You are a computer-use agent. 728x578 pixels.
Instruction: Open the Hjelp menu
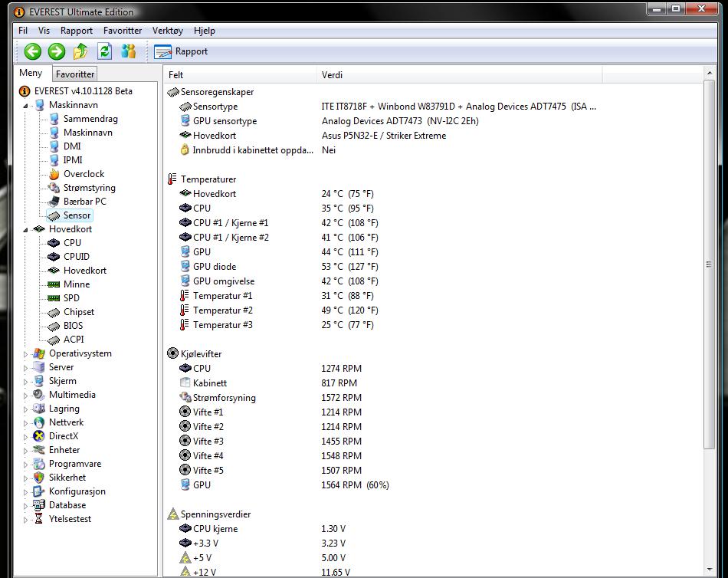coord(205,31)
